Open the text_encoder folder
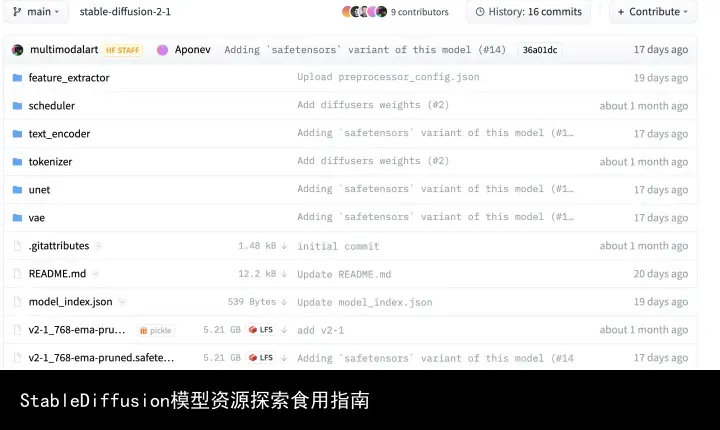 pos(59,134)
